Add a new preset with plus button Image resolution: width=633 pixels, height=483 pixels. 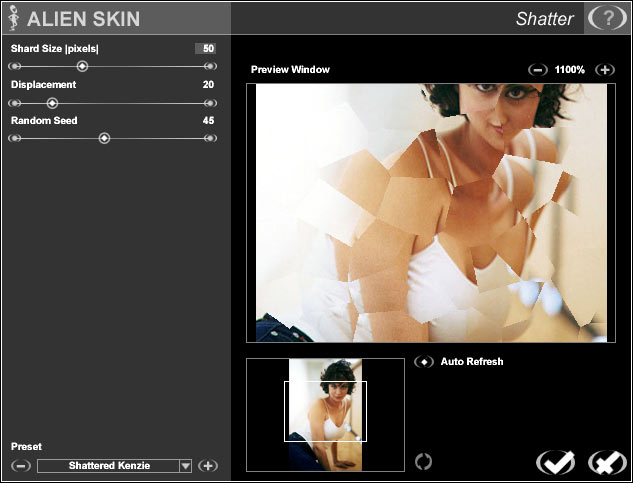(208, 466)
